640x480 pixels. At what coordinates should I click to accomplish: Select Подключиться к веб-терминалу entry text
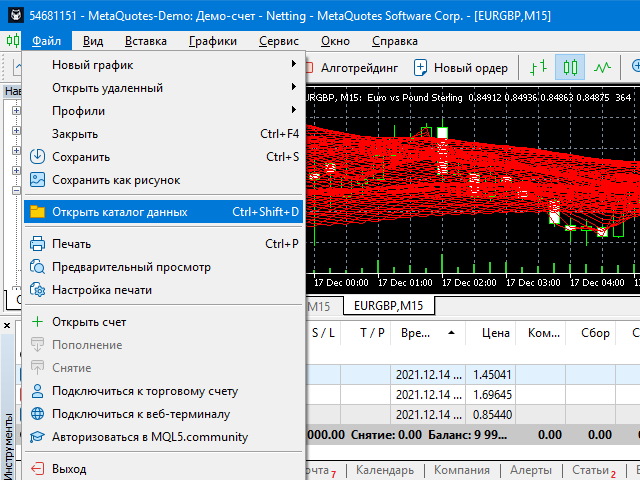(141, 414)
